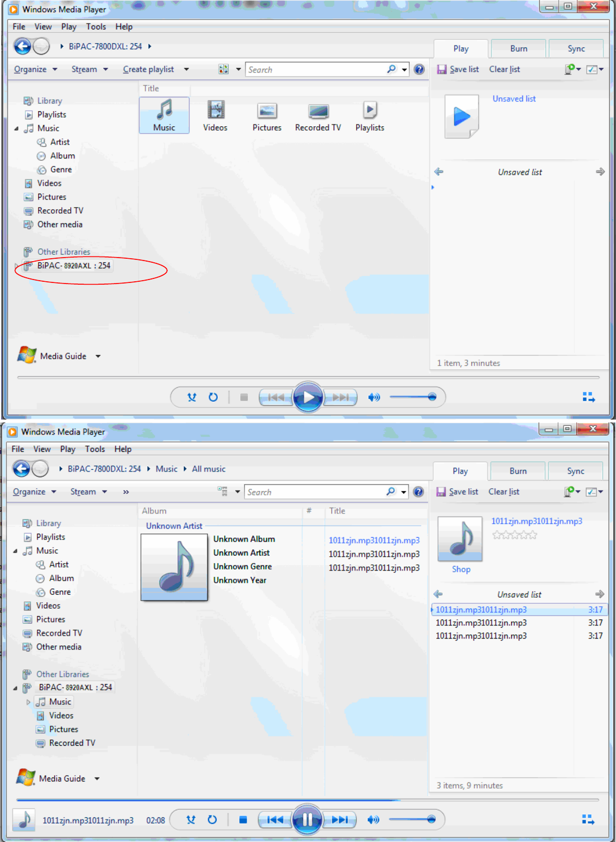Viewport: 616px width, 842px height.
Task: Collapse Music tree node in top window
Action: point(16,129)
